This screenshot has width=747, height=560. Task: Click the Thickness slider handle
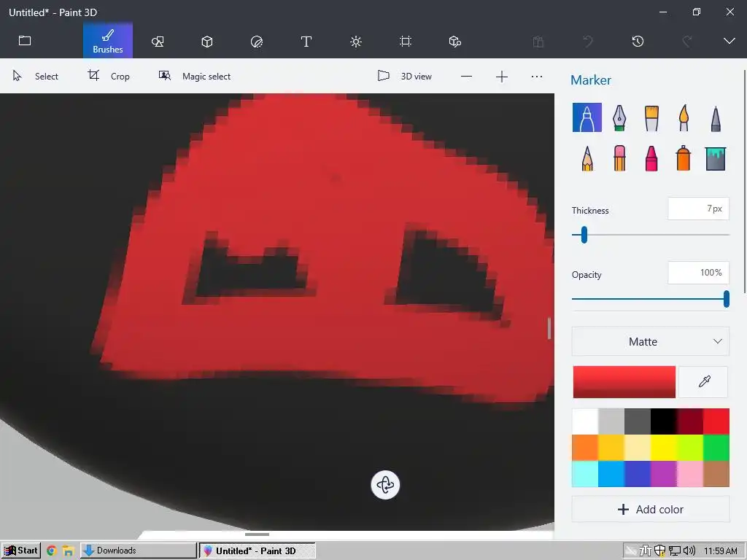pos(584,235)
